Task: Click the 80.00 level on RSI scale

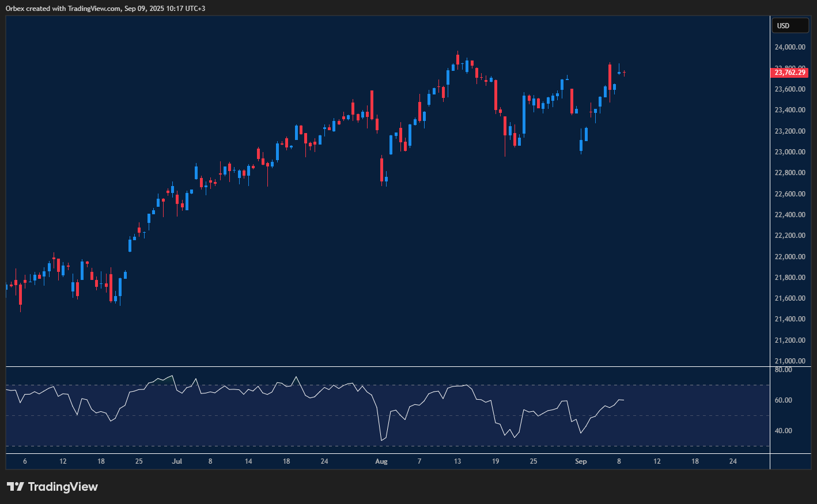Action: click(783, 370)
